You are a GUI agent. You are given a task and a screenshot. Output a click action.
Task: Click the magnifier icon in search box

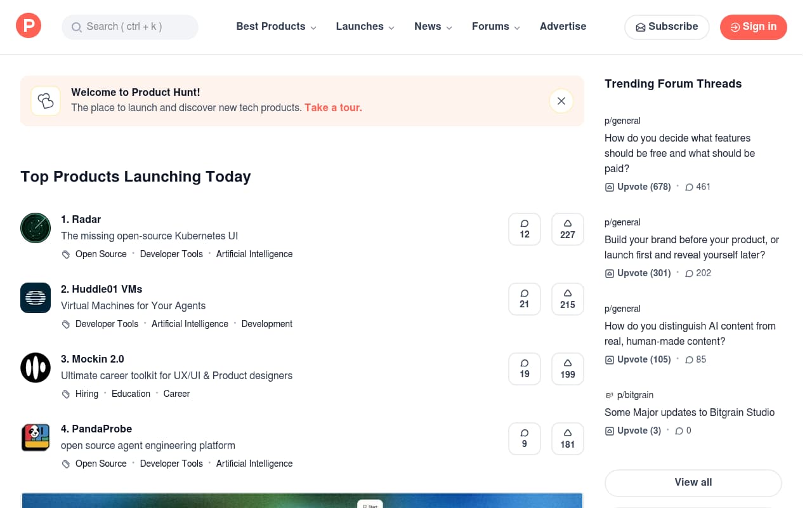point(77,27)
